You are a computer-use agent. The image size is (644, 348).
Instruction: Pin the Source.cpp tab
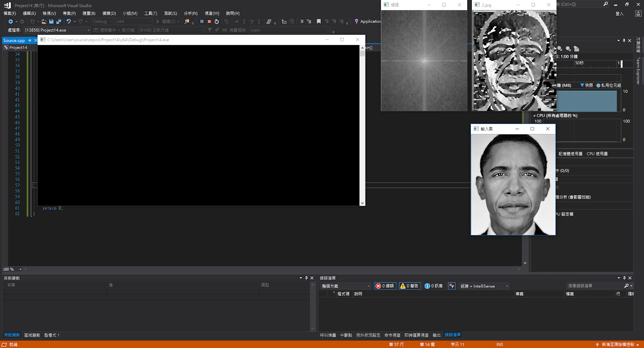30,40
